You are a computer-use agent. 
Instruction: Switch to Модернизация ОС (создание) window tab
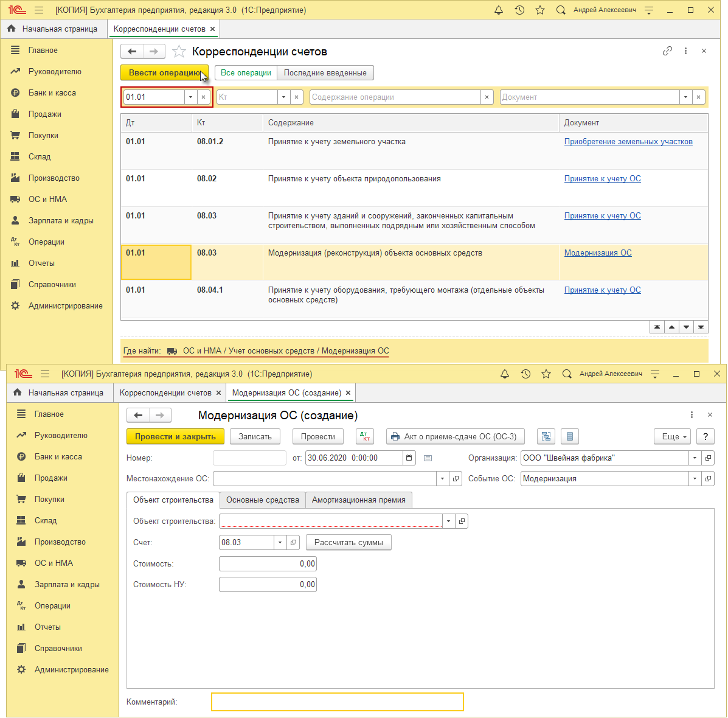(286, 393)
